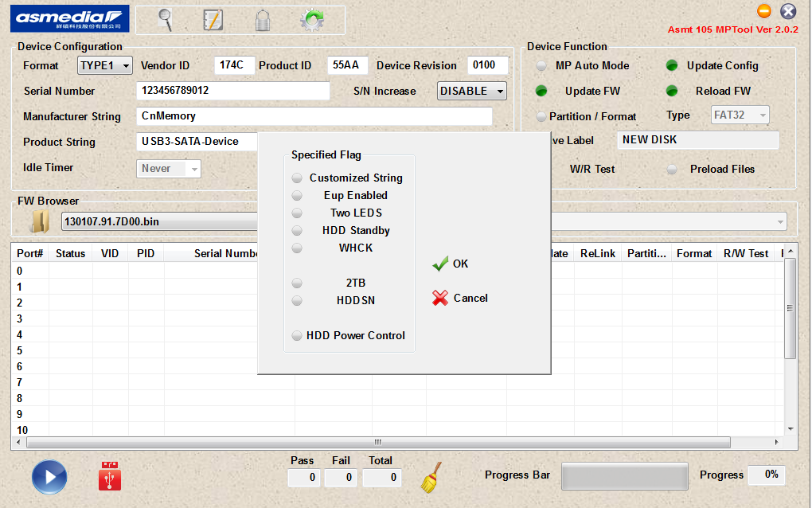This screenshot has height=508, width=812.
Task: Click the Vendor ID field 174C
Action: (233, 65)
